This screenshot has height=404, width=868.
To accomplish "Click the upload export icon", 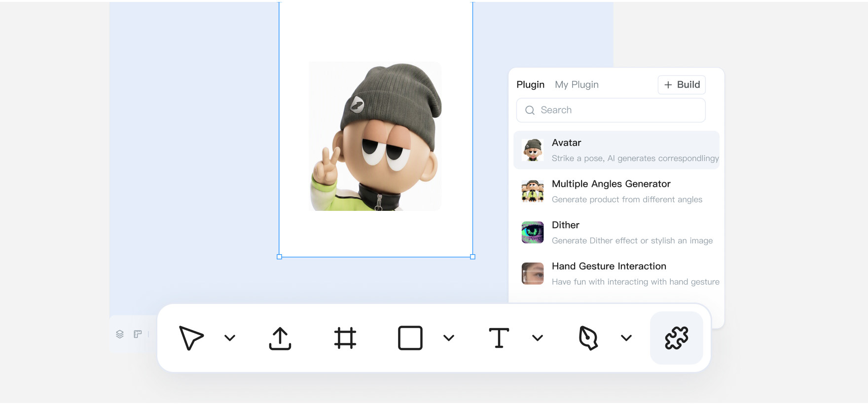I will [x=280, y=338].
